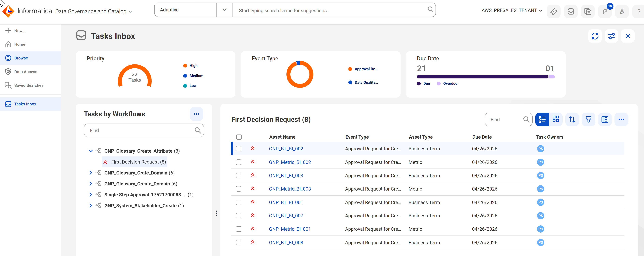Open the GNP_BT_BI_007 asset link

(x=286, y=216)
